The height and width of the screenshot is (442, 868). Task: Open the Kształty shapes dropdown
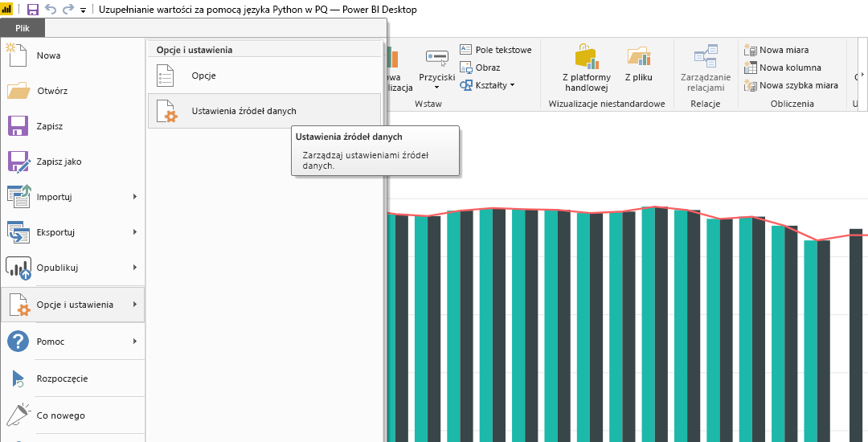click(487, 85)
